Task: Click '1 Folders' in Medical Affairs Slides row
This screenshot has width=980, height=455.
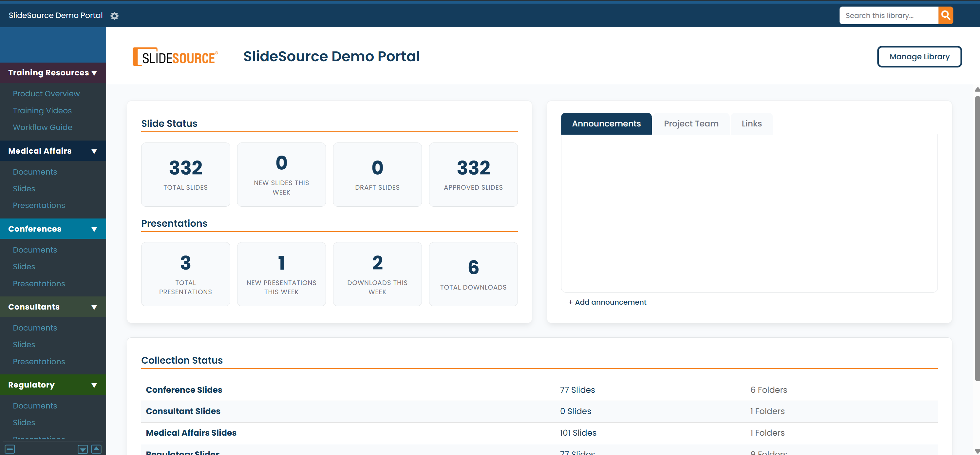Action: click(x=767, y=433)
